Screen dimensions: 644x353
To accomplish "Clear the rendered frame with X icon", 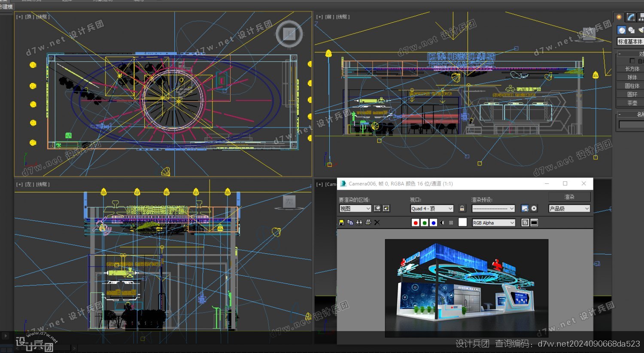I will click(377, 222).
